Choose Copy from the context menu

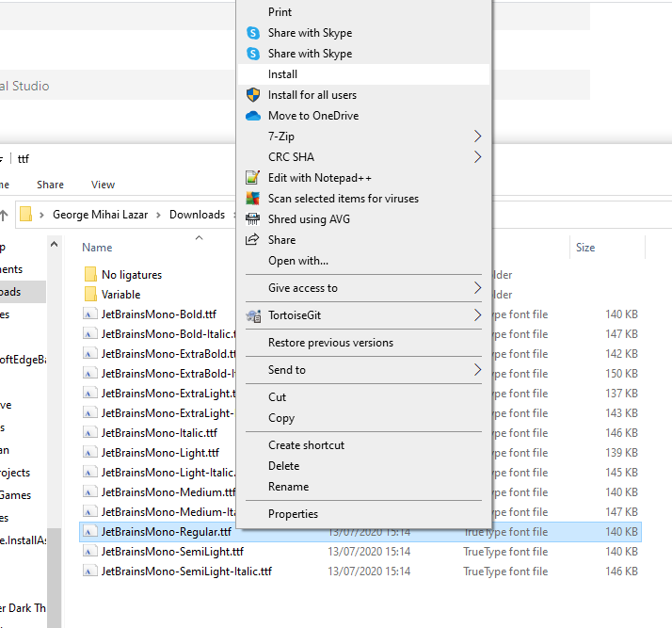[x=363, y=418]
